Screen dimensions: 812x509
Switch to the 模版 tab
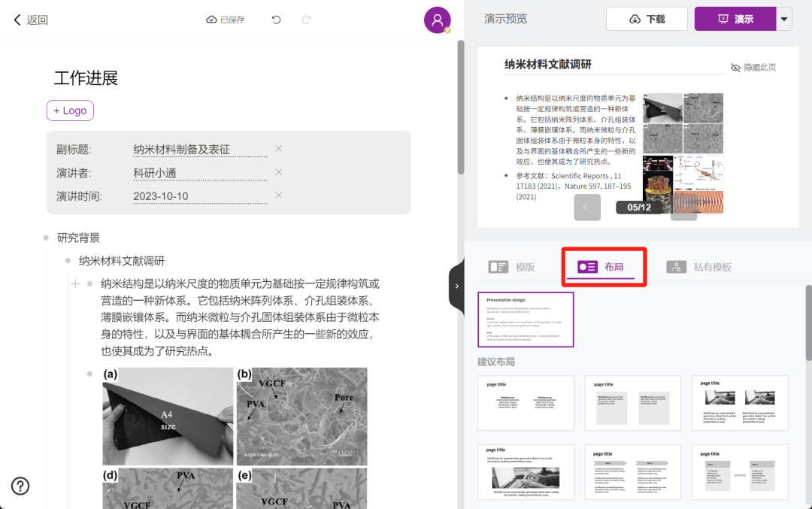click(x=511, y=267)
